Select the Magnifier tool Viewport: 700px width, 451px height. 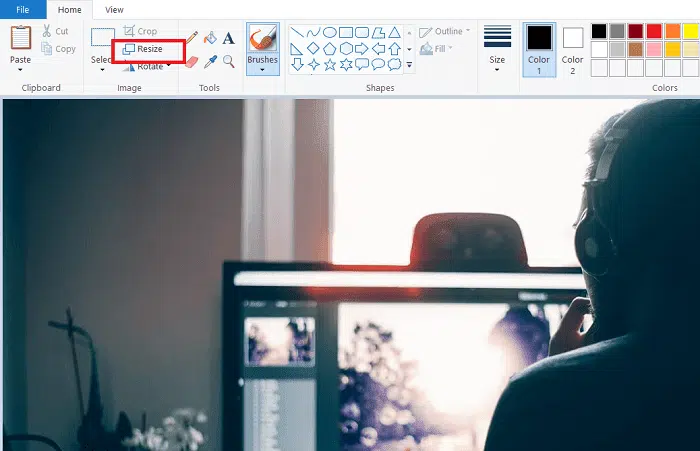pos(229,62)
